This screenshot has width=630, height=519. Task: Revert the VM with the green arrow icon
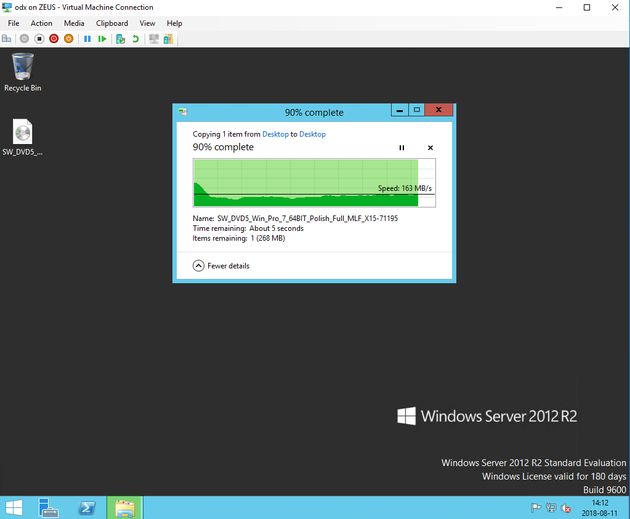pos(136,39)
